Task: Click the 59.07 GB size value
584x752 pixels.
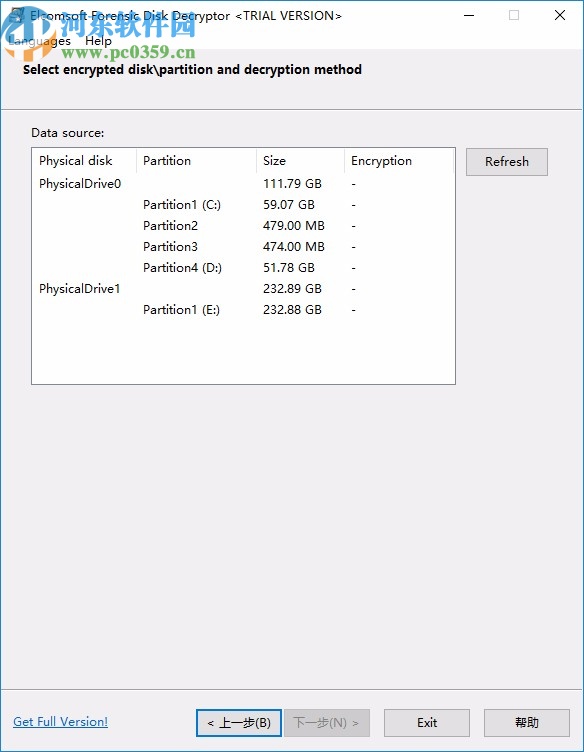Action: [x=289, y=205]
